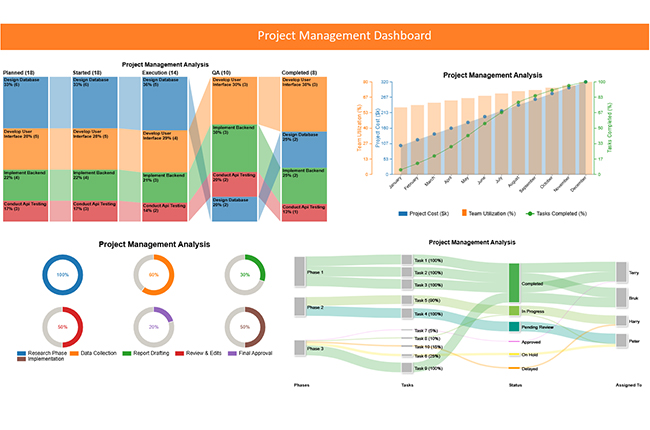The height and width of the screenshot is (430, 650).
Task: Click the Planned stage Design Database block
Action: click(x=25, y=102)
